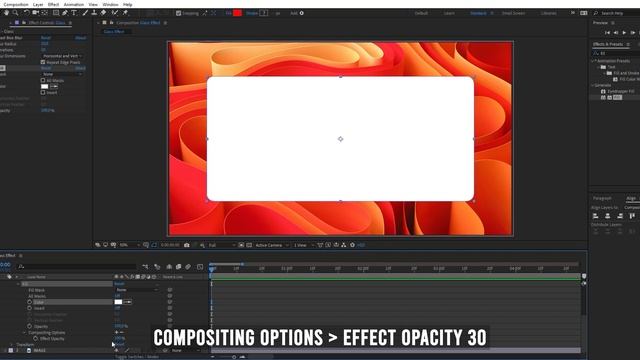This screenshot has width=640, height=360.
Task: Click the Toggle Switches / Modes button
Action: (x=136, y=357)
